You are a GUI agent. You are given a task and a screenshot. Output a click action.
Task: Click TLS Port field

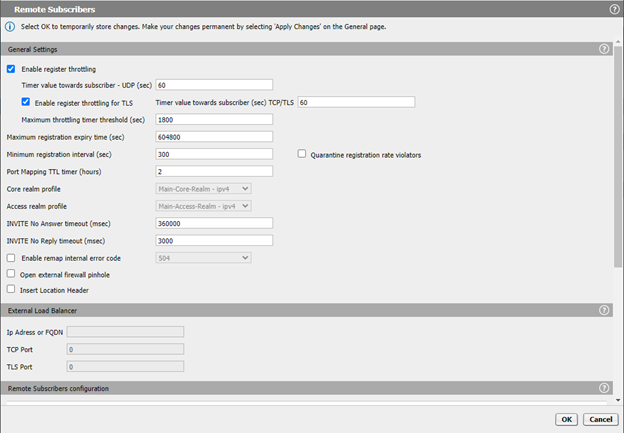click(125, 367)
